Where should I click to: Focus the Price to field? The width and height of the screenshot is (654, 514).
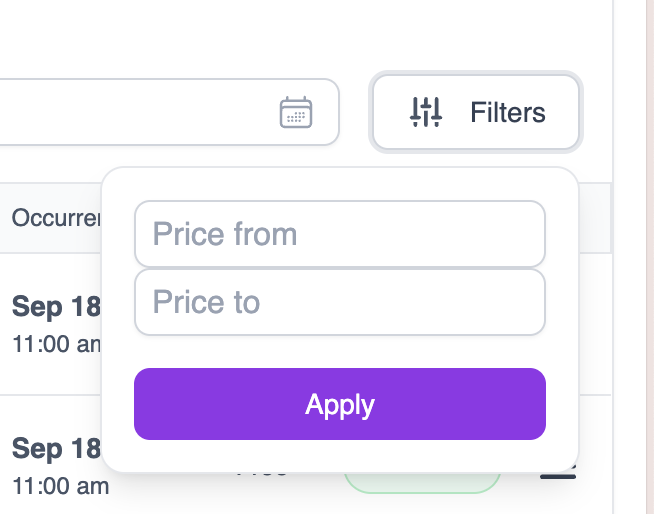340,302
